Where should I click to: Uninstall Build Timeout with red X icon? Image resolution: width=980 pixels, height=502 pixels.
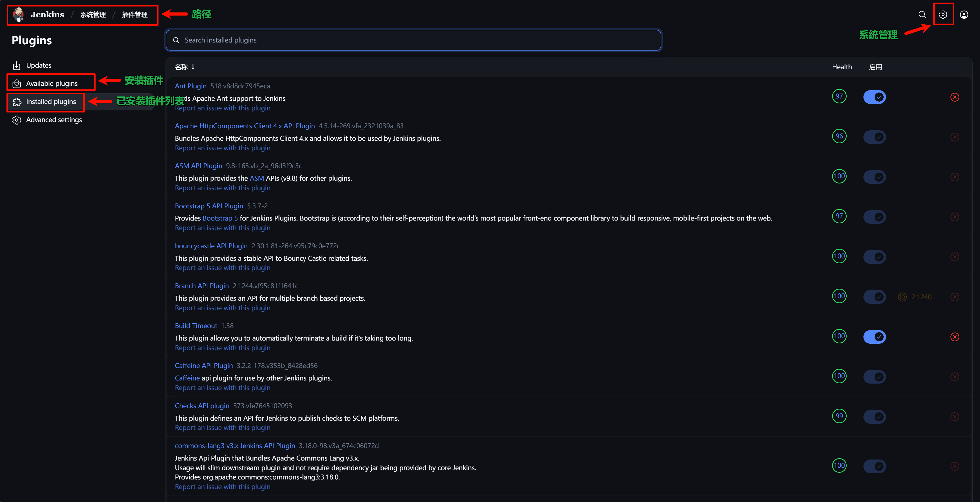click(x=955, y=337)
